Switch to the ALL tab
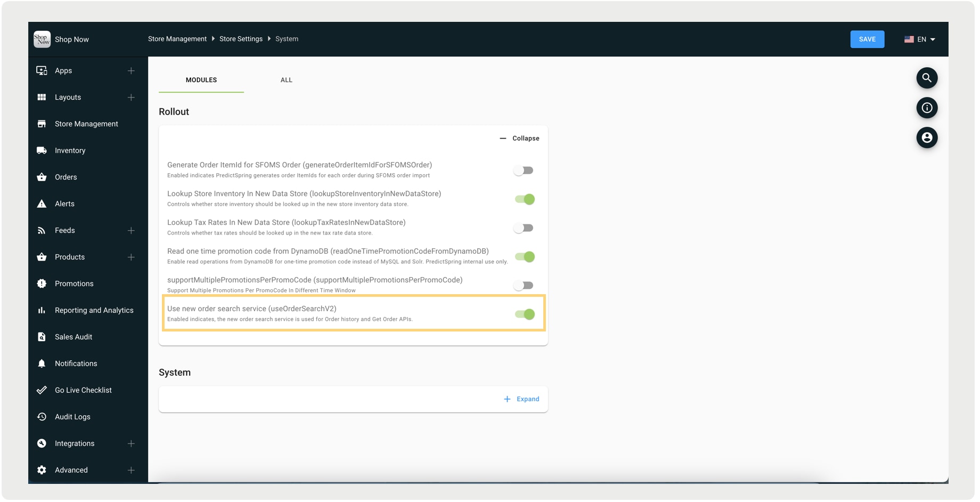The height and width of the screenshot is (502, 980). point(286,80)
